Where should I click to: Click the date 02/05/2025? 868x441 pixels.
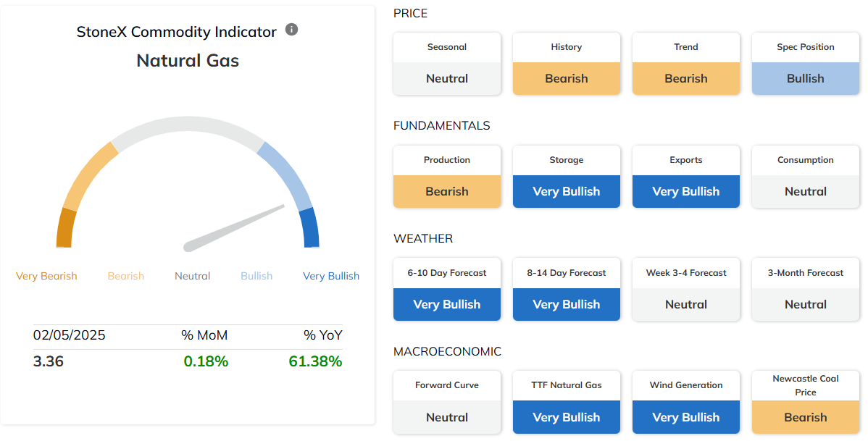[70, 335]
